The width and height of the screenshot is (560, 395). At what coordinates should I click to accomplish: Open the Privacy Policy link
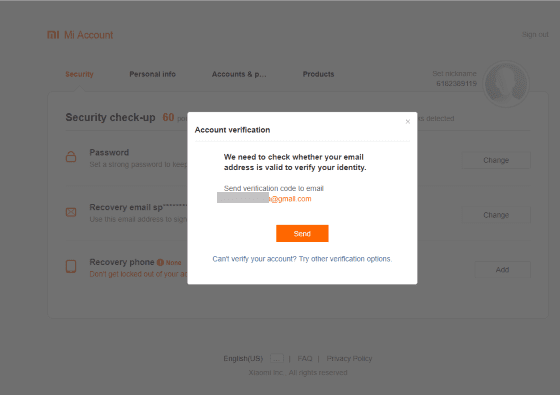pyautogui.click(x=349, y=358)
